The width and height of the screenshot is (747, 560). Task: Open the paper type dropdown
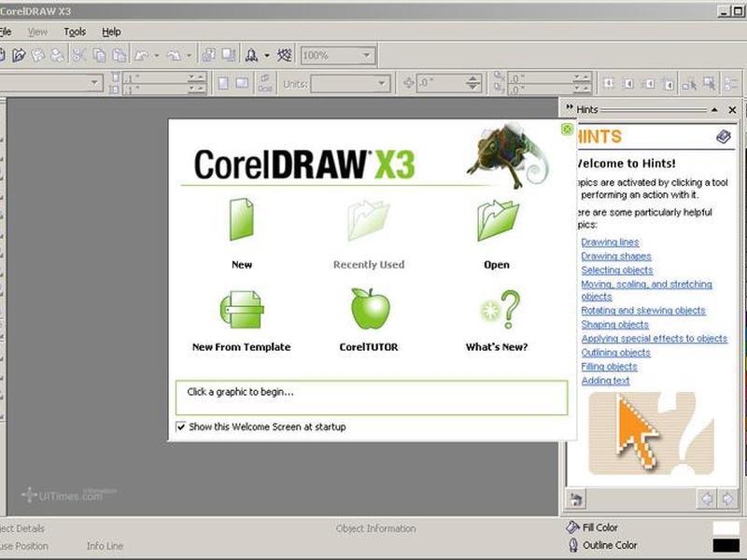click(x=94, y=84)
